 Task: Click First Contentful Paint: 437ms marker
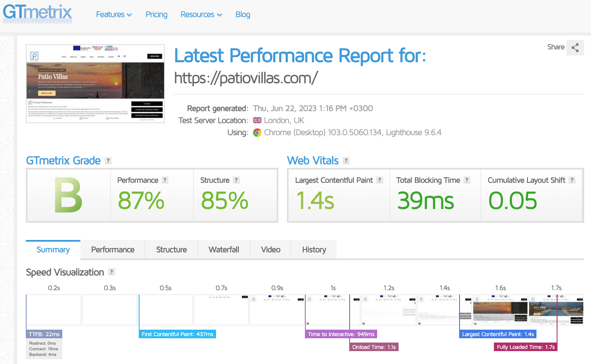pyautogui.click(x=177, y=334)
